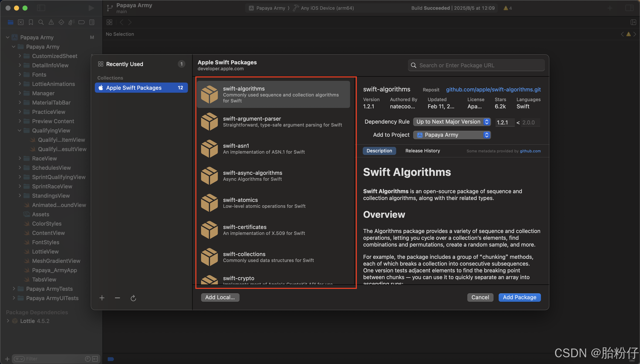Select Recently Used in sidebar

point(142,64)
